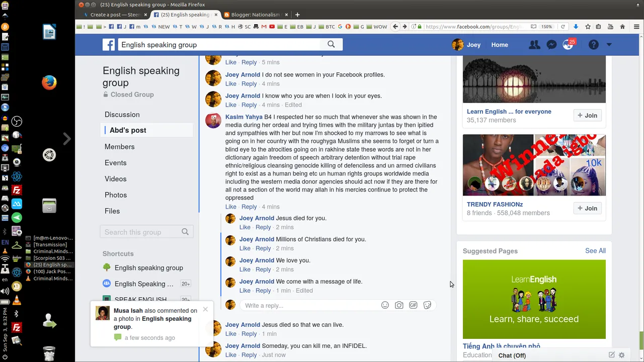
Task: Click the Facebook logo icon
Action: [x=109, y=45]
